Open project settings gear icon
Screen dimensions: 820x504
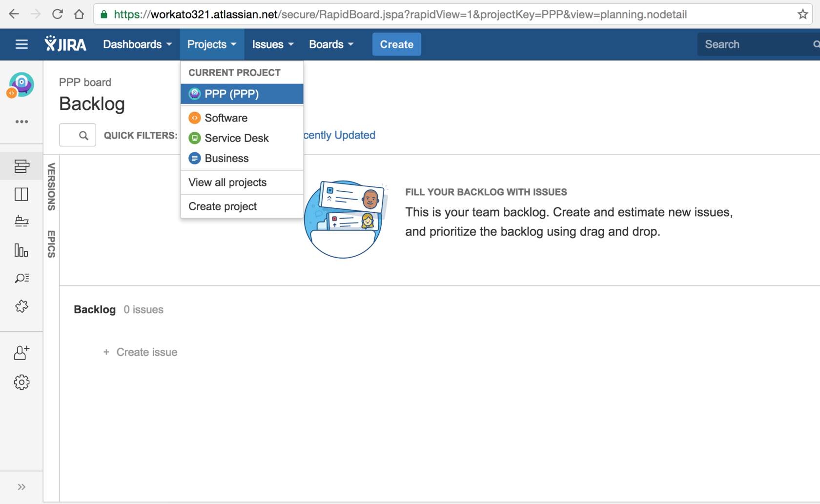click(x=21, y=383)
